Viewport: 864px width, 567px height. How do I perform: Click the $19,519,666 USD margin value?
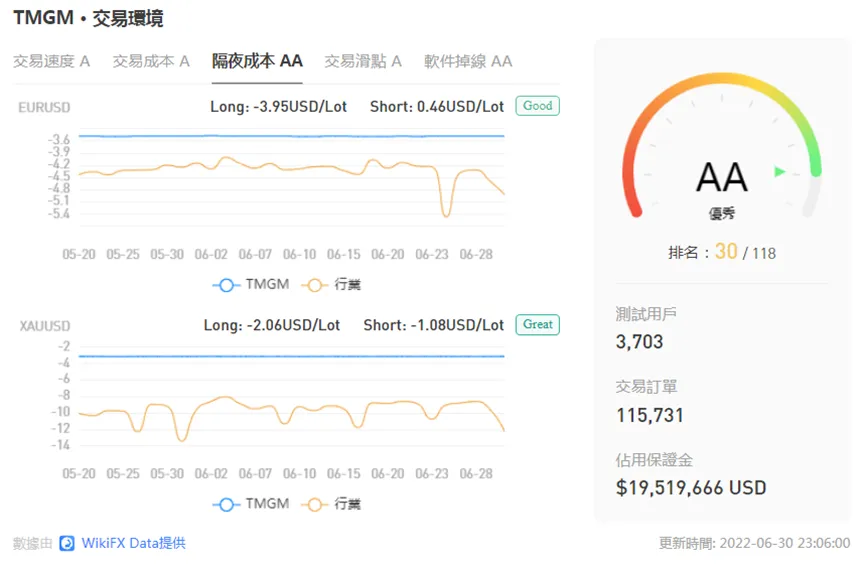click(x=691, y=488)
